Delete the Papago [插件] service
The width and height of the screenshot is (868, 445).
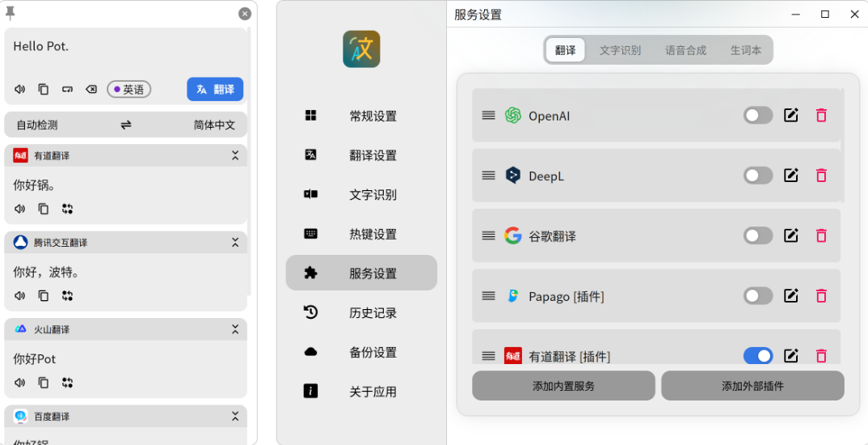click(x=821, y=296)
